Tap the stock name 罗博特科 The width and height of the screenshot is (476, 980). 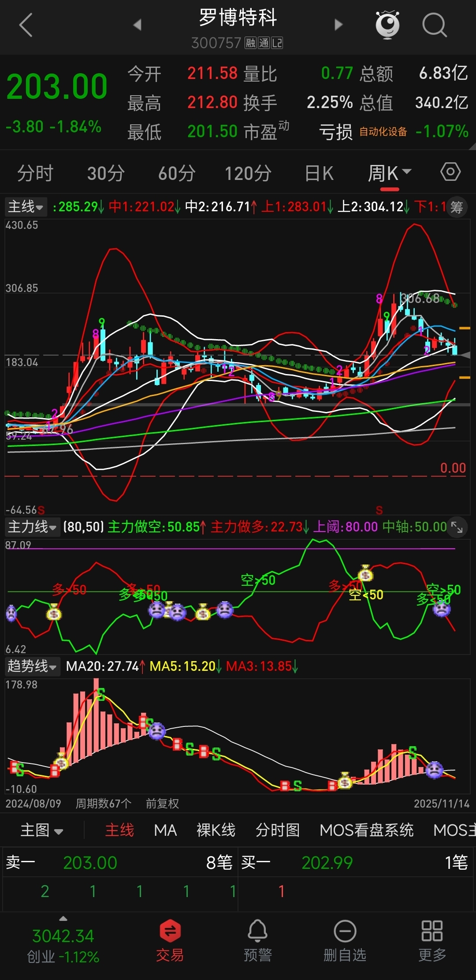pyautogui.click(x=238, y=18)
